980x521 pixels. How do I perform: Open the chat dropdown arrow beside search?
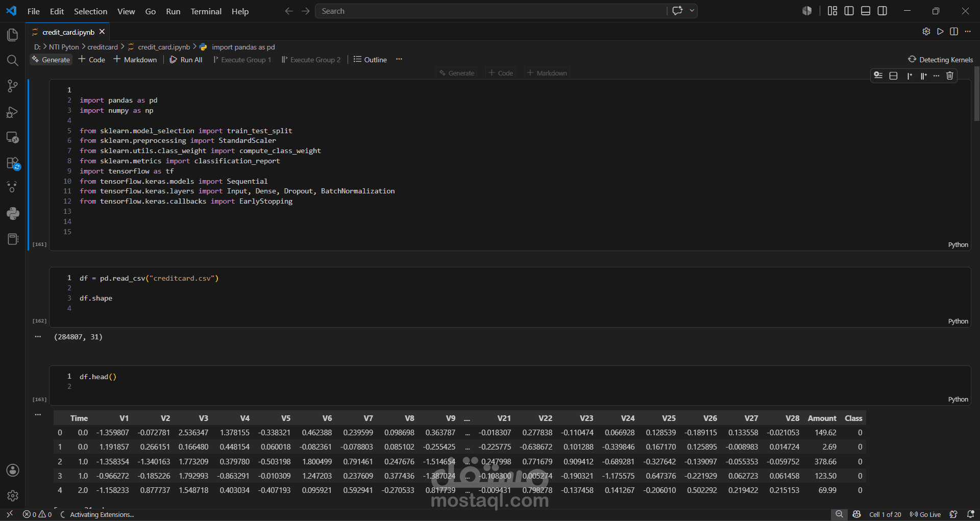coord(692,11)
